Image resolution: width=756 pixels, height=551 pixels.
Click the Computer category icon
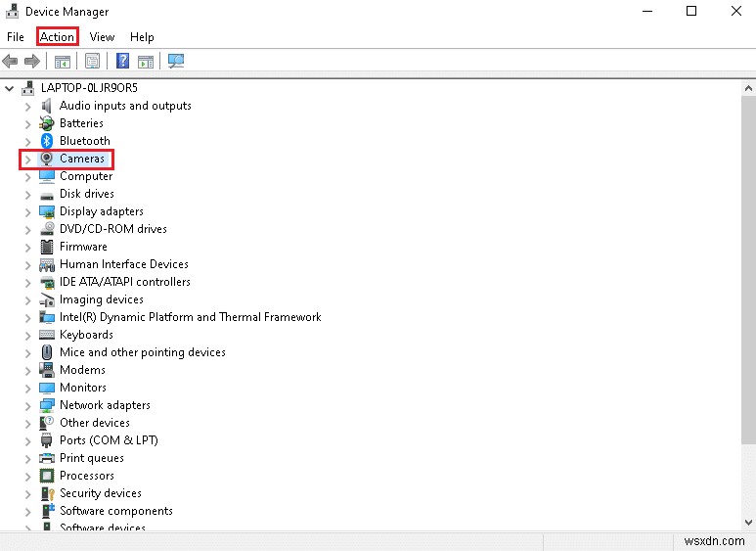point(47,176)
